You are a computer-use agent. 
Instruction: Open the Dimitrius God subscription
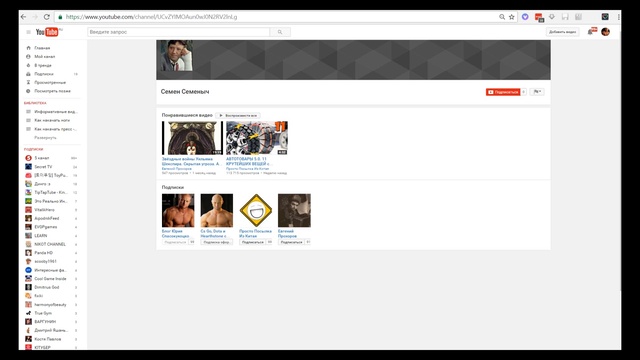click(x=47, y=287)
